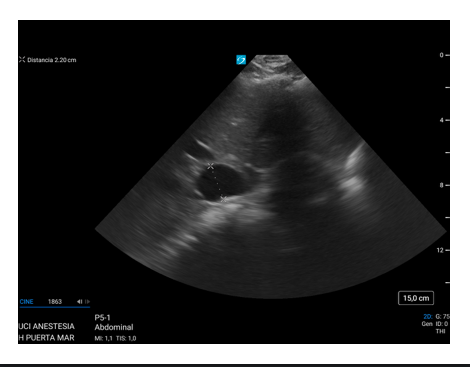
Task: Open the Abdominal preset label
Action: [114, 327]
